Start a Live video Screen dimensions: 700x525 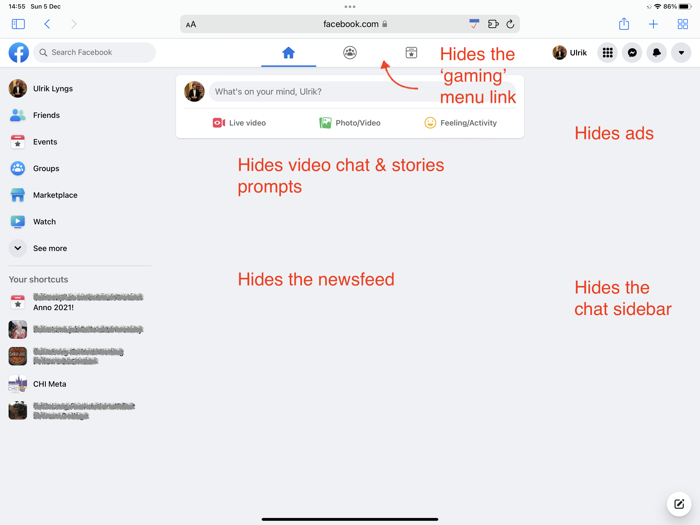pyautogui.click(x=239, y=123)
